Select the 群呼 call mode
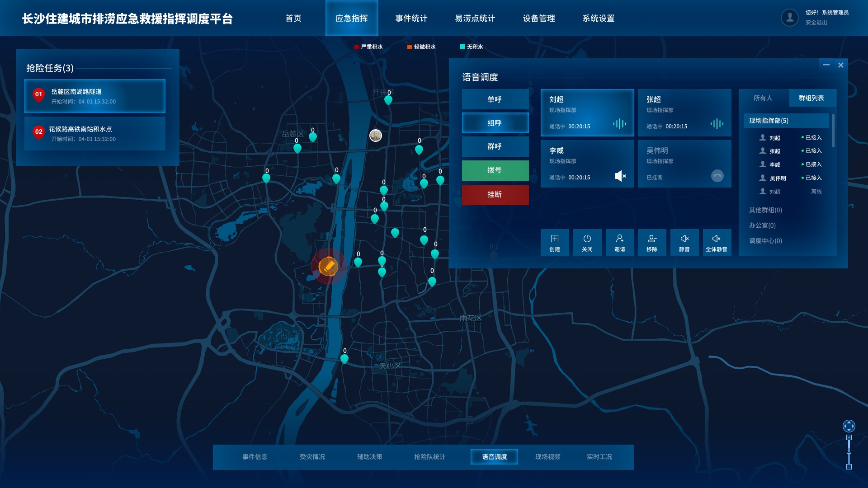The width and height of the screenshot is (868, 488). [x=495, y=146]
